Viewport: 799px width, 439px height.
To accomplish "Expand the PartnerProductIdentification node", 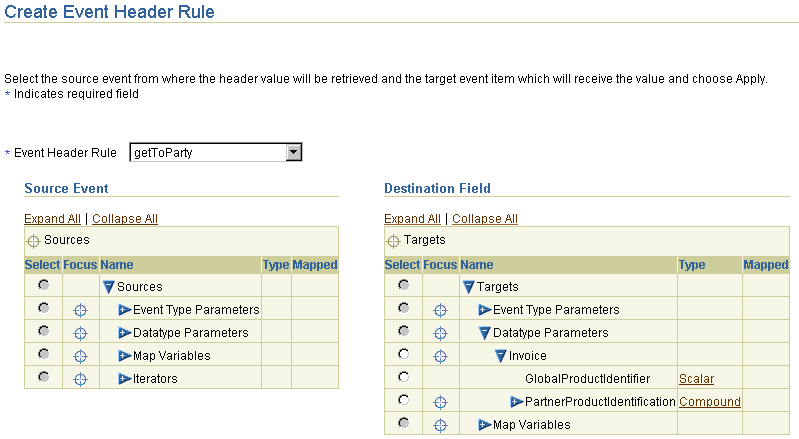I will [x=517, y=402].
